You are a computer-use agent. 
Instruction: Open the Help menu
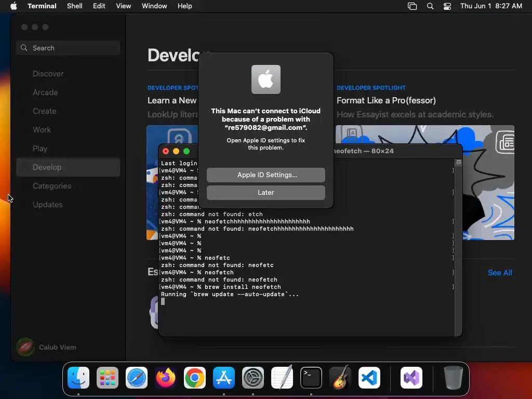point(185,6)
